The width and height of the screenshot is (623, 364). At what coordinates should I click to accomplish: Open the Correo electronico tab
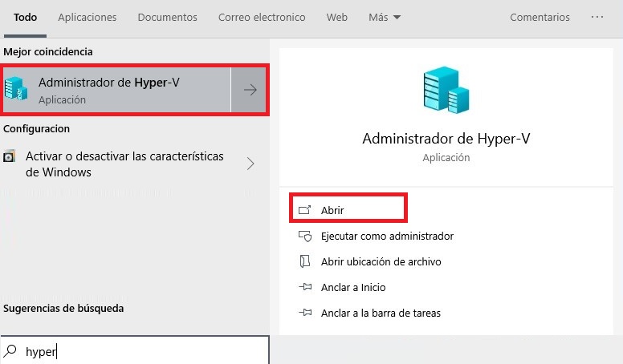(x=262, y=18)
